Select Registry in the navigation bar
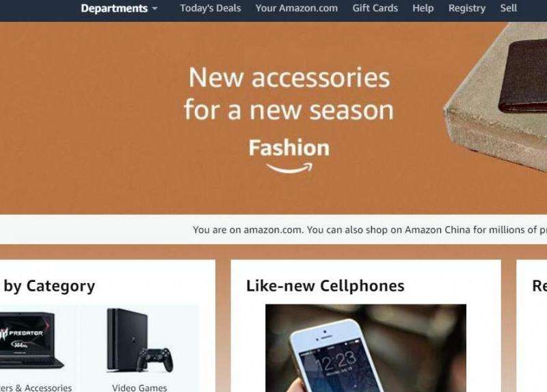 coord(467,8)
